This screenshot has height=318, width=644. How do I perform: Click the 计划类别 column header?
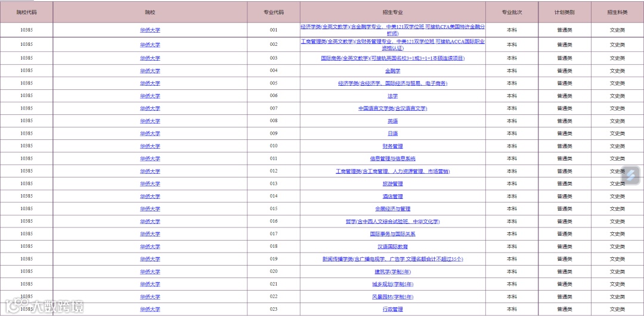point(564,13)
